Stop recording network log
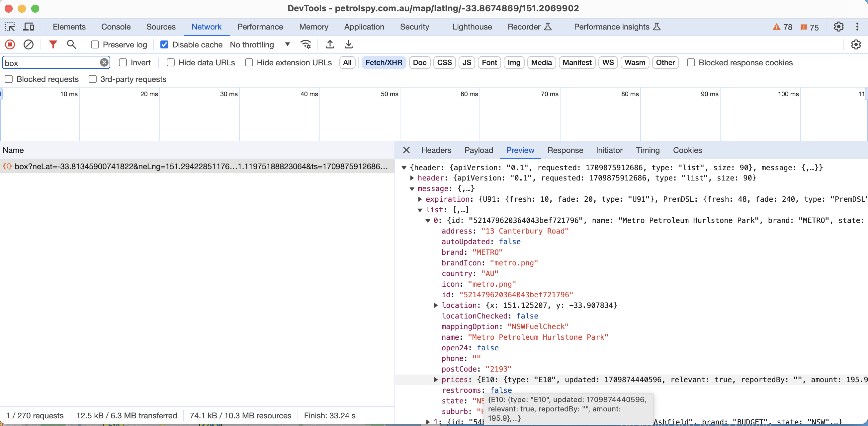This screenshot has width=868, height=426. [x=10, y=44]
